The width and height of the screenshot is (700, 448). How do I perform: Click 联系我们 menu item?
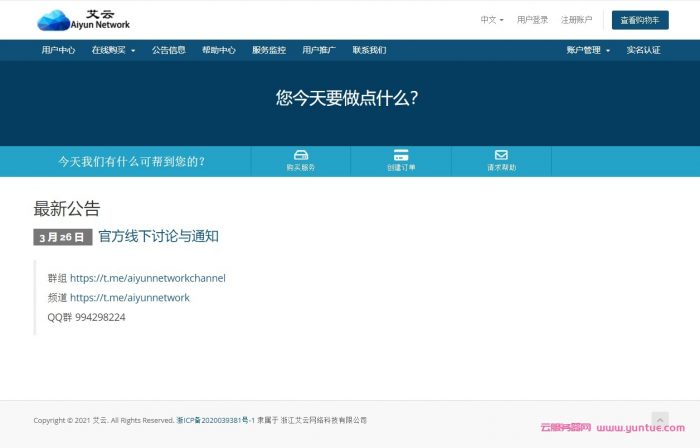click(x=369, y=50)
